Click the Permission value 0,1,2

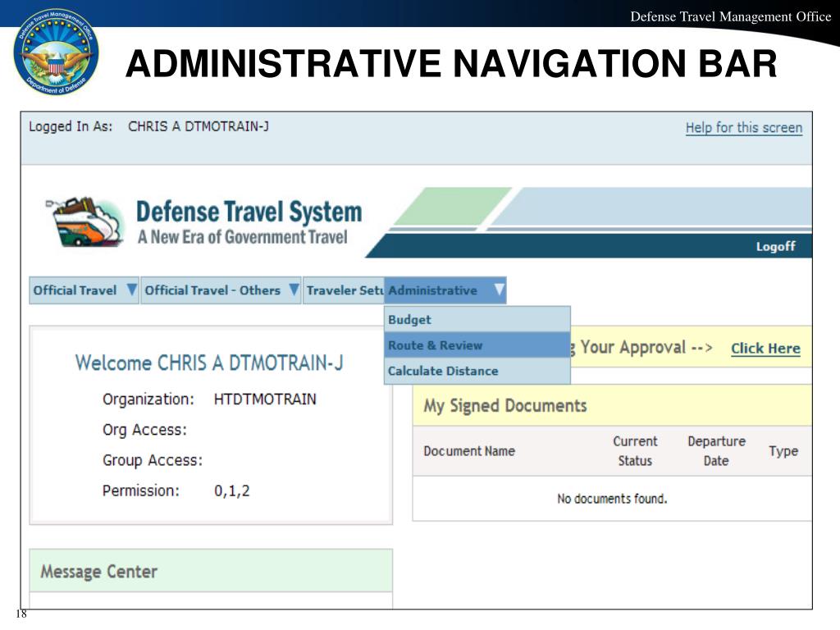pos(232,491)
